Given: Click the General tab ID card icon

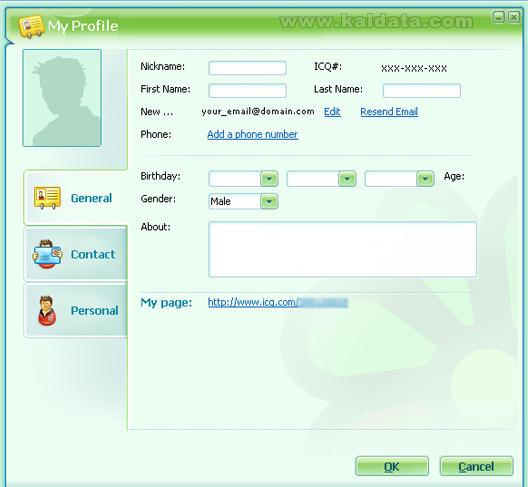Looking at the screenshot, I should click(x=47, y=198).
